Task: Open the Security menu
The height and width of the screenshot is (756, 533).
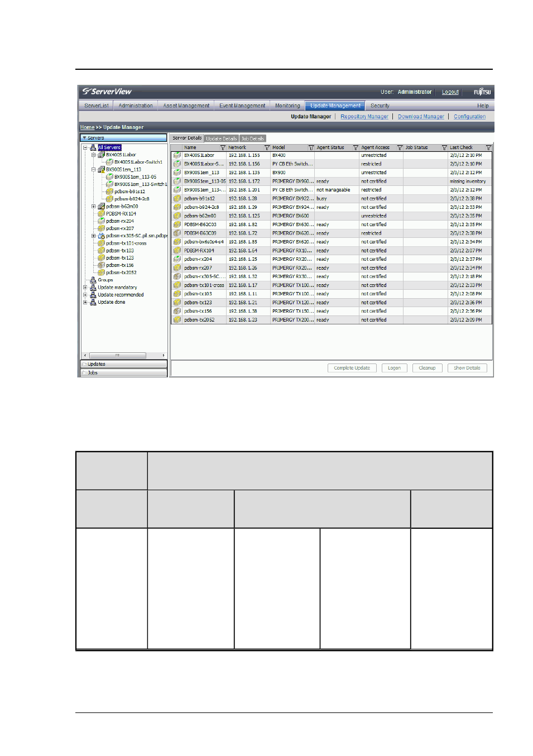Action: click(x=380, y=106)
